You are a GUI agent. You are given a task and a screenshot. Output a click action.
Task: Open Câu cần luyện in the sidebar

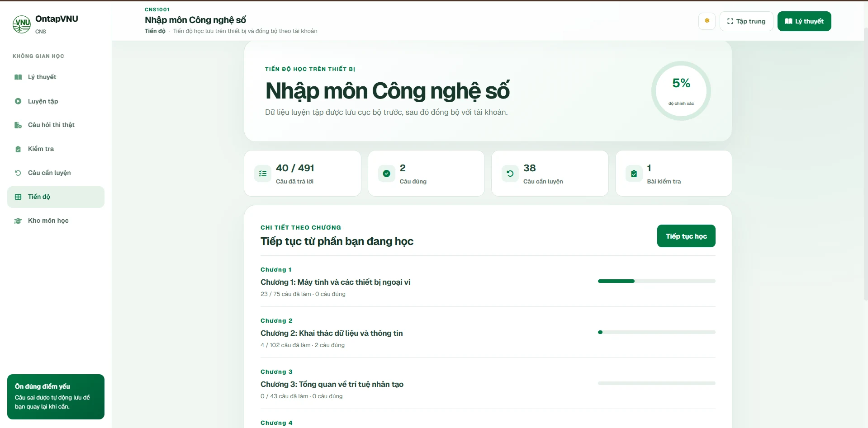tap(56, 173)
